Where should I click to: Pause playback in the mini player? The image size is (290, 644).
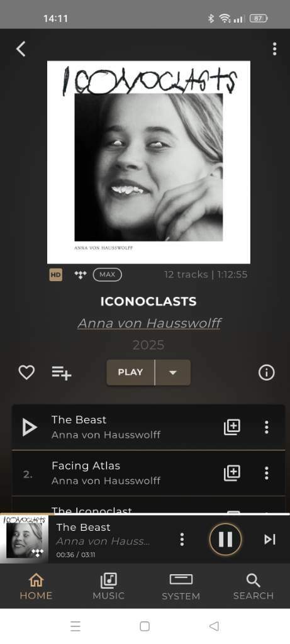click(225, 539)
